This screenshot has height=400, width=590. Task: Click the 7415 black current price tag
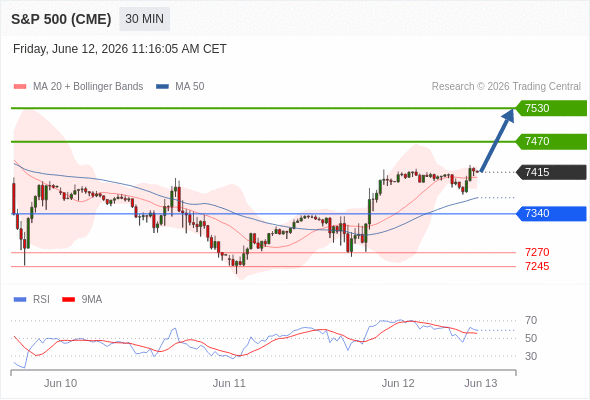[551, 172]
